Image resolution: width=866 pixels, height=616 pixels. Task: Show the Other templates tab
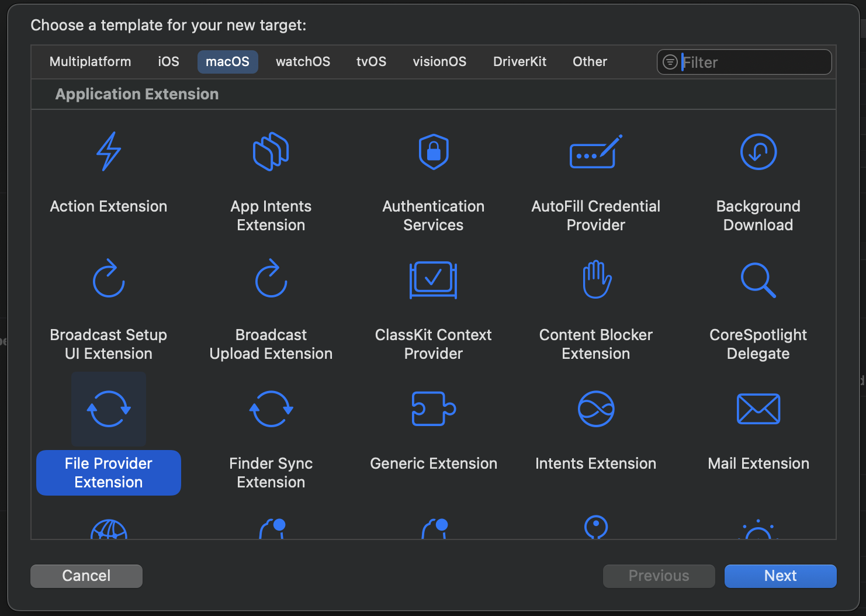(590, 61)
